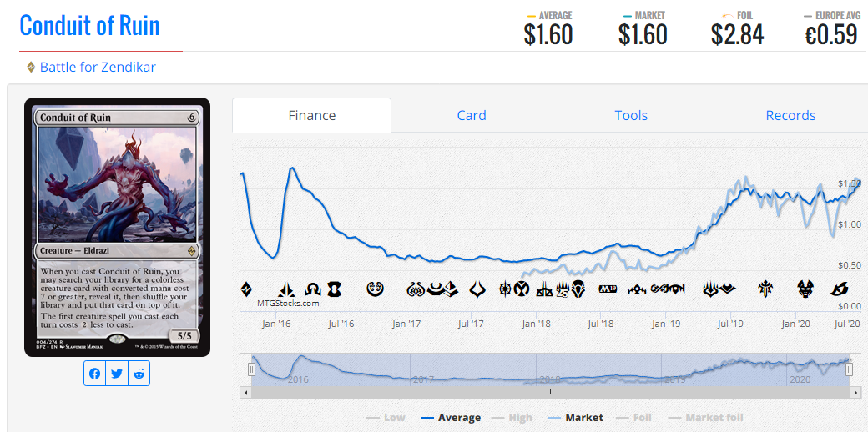This screenshot has height=432, width=868.
Task: Click the Rivals of Ixalan set marker
Action: (545, 289)
